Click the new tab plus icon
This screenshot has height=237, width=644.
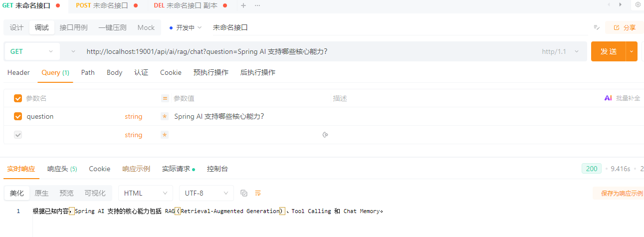[x=243, y=5]
